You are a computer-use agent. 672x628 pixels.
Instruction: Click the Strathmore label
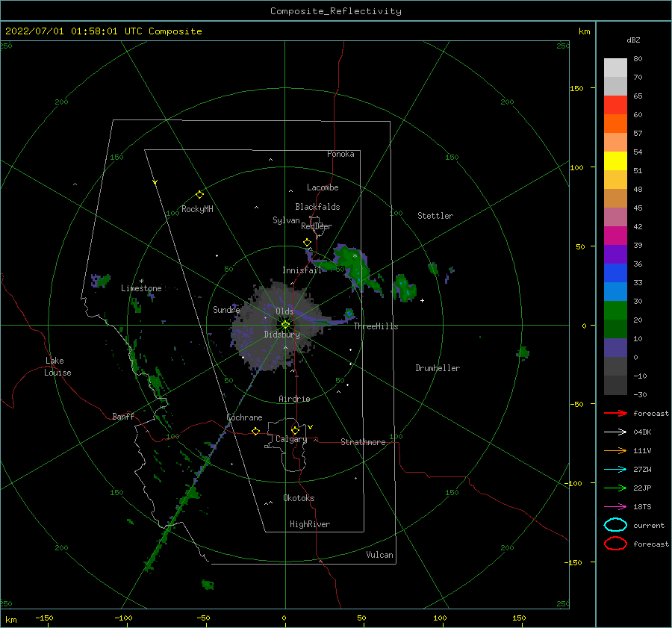[x=363, y=442]
